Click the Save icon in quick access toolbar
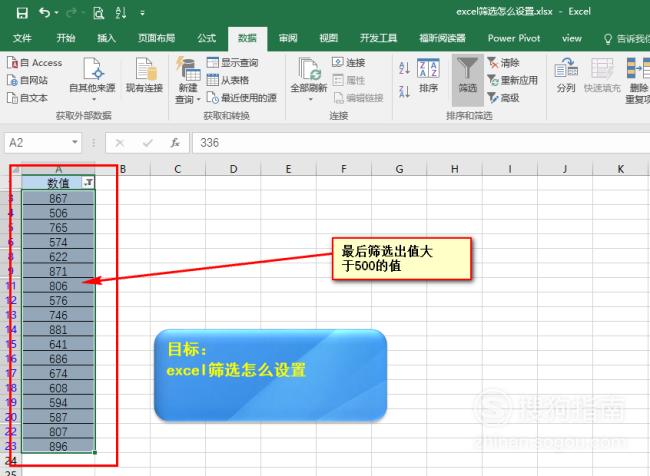 pos(22,13)
